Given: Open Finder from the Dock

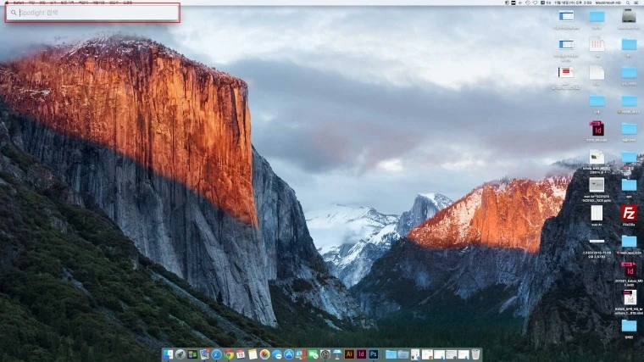Looking at the screenshot, I should (168, 354).
